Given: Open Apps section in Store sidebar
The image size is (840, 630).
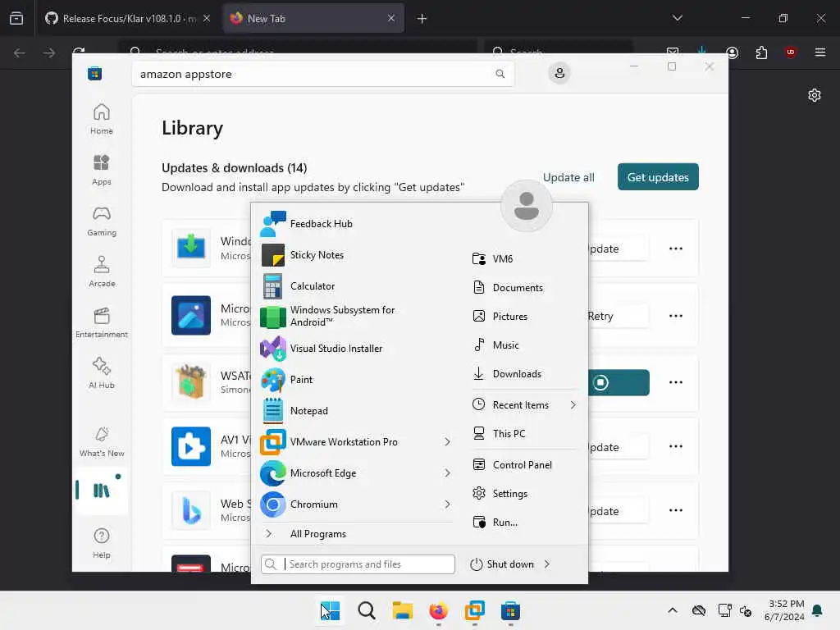Looking at the screenshot, I should click(x=101, y=170).
